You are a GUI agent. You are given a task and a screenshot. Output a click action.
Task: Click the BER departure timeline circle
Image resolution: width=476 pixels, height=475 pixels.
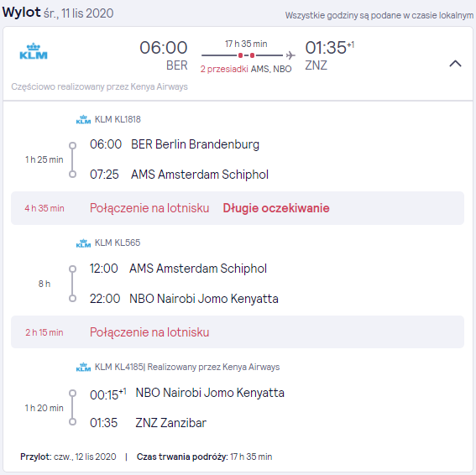(x=72, y=145)
